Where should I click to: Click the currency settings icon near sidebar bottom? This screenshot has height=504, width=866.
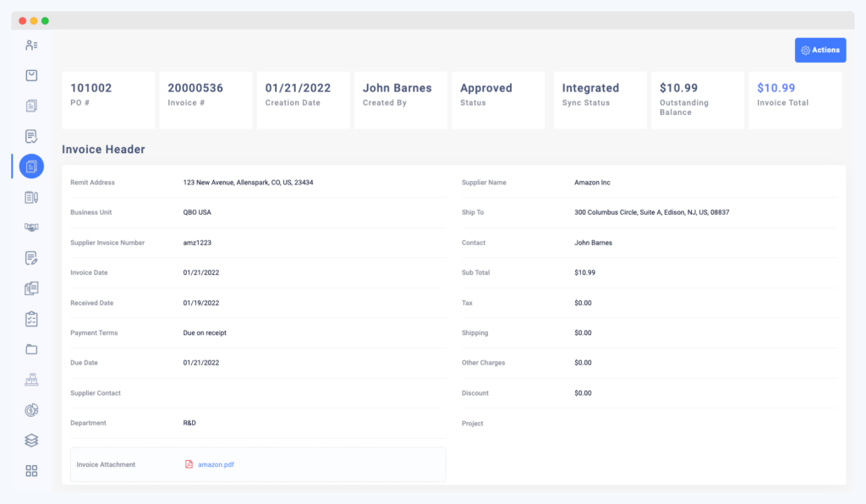pos(31,409)
